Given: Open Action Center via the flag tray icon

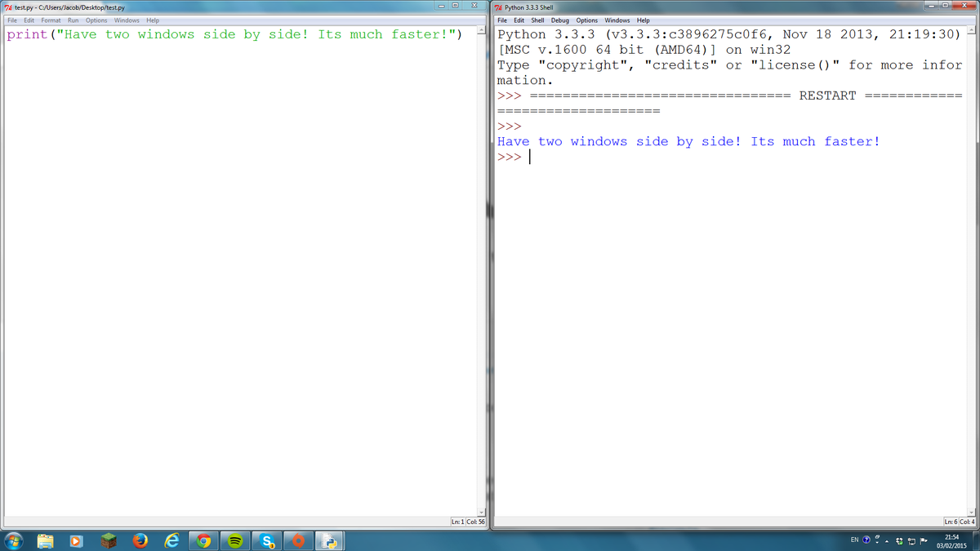Looking at the screenshot, I should 924,540.
